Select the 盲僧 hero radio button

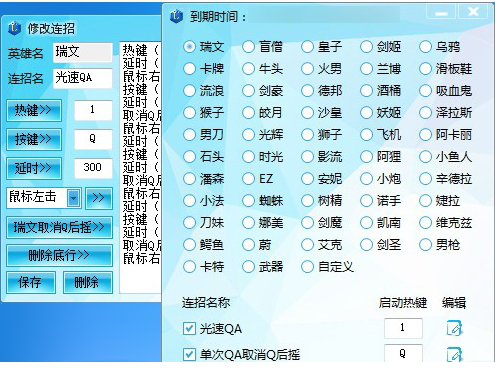point(248,47)
